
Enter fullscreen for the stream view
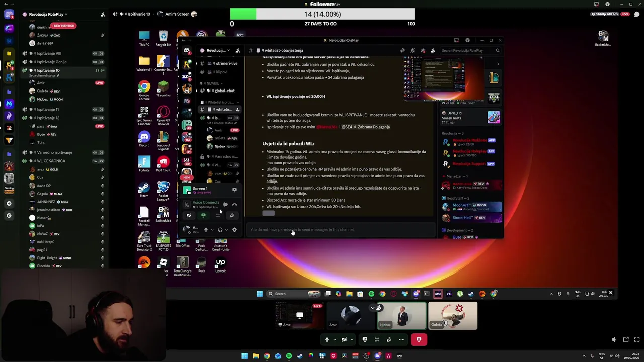click(x=637, y=340)
